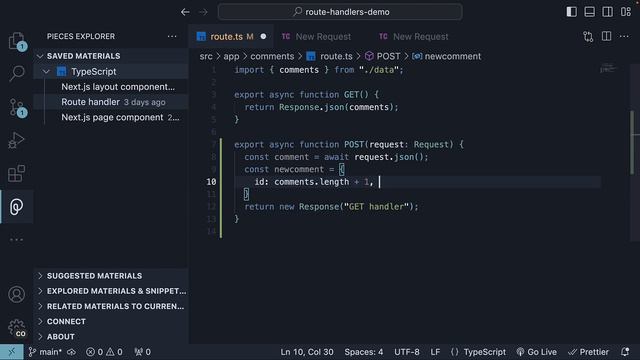The image size is (640, 360).
Task: Close the unsaved route.ts tab dot
Action: pyautogui.click(x=263, y=36)
